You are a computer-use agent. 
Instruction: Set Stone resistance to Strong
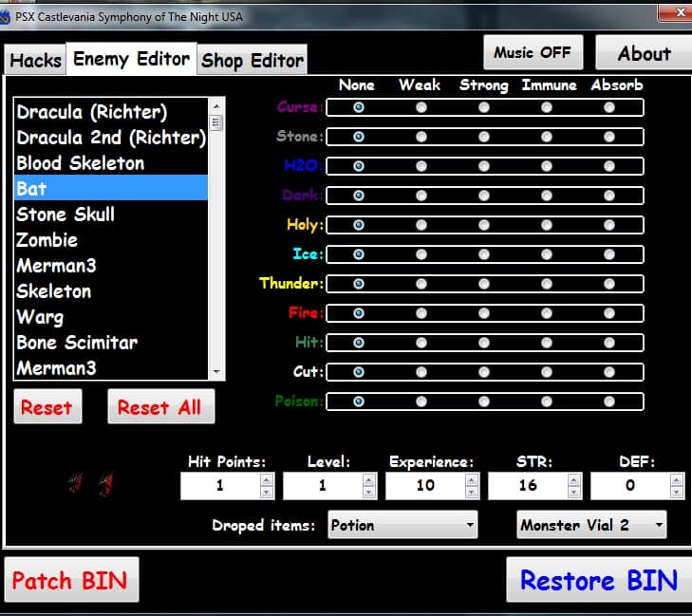tap(484, 137)
